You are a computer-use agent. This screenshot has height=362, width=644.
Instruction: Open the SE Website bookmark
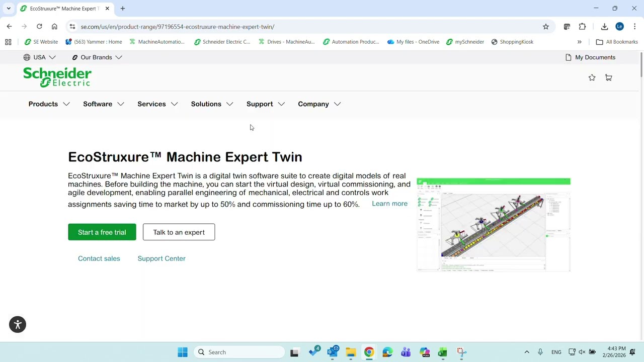(x=41, y=42)
